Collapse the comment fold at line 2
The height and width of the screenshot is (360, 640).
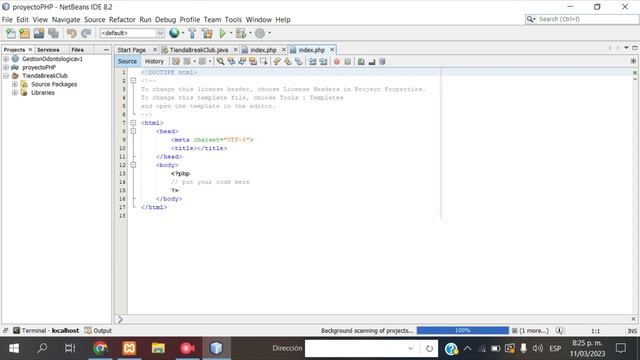pos(133,81)
